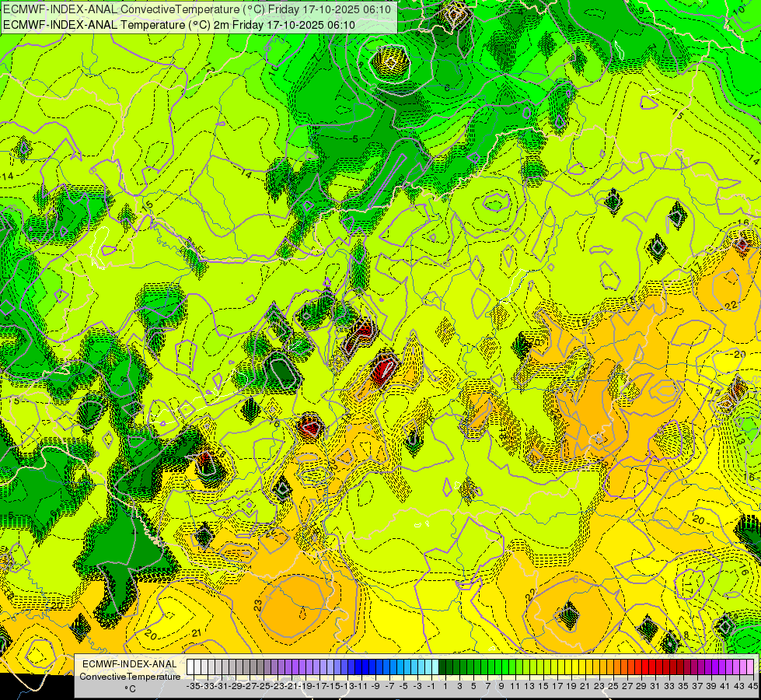Click the ConvectiveTemperature title line at top
The height and width of the screenshot is (700, 761).
[x=197, y=9]
